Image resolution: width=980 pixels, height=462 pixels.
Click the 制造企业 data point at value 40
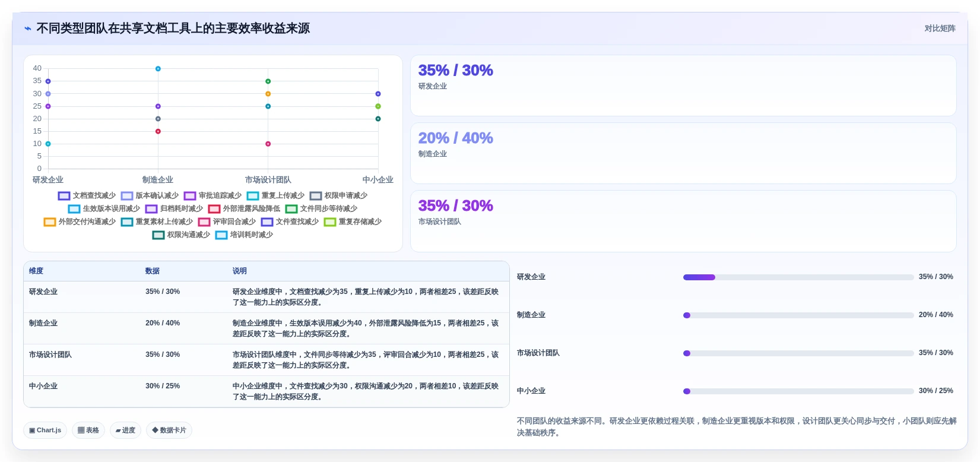pos(158,69)
